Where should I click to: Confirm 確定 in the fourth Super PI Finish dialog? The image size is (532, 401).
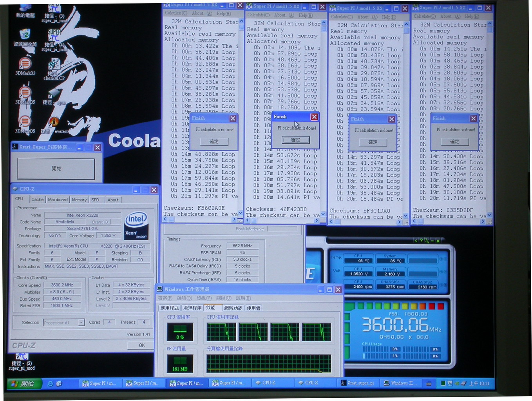tap(454, 142)
